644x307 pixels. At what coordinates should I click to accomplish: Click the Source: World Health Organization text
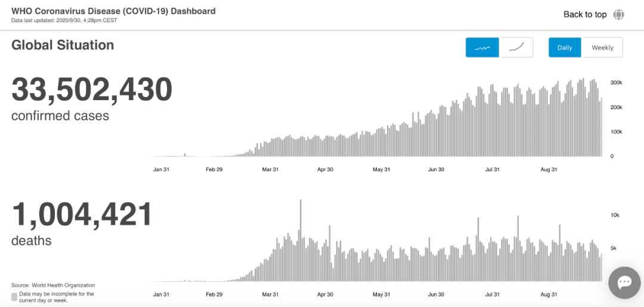(x=53, y=286)
